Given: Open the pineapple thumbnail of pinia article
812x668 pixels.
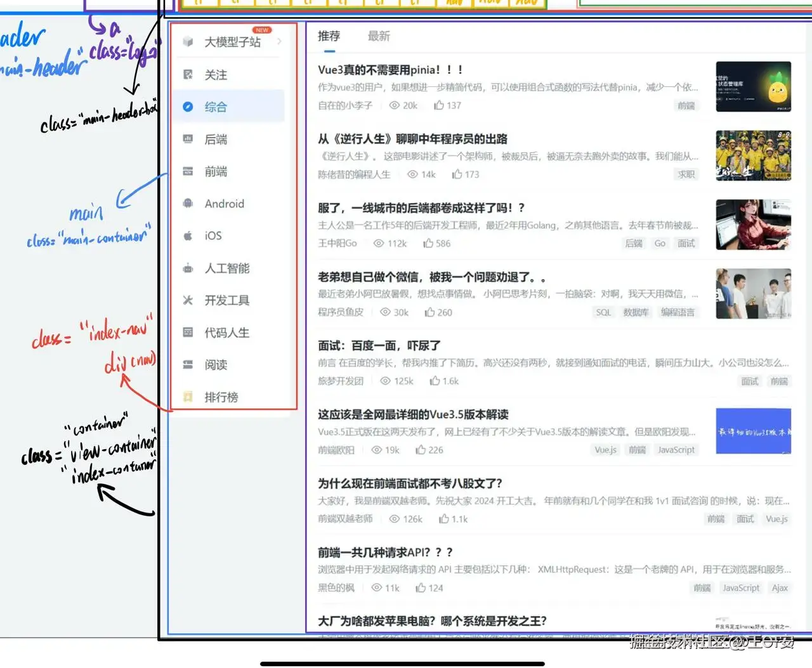Looking at the screenshot, I should tap(753, 86).
